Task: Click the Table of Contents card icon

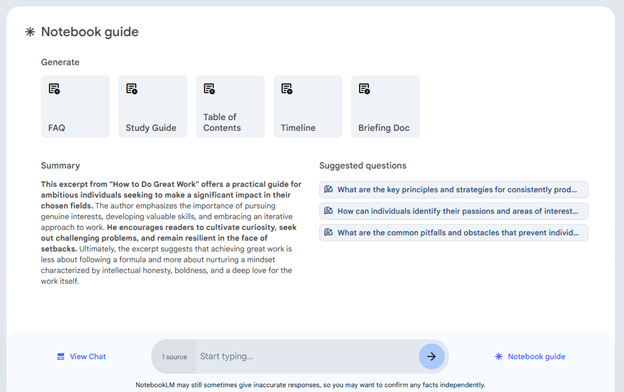Action: point(209,89)
